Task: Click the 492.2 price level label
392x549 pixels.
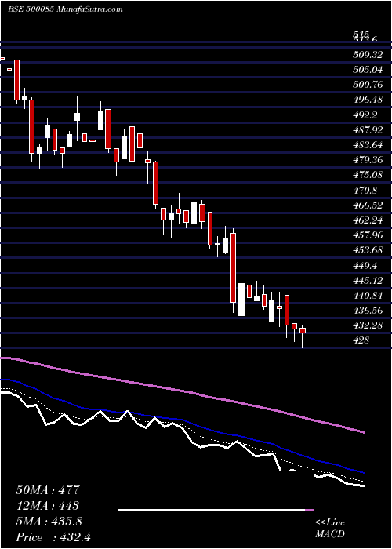Action: click(x=365, y=115)
